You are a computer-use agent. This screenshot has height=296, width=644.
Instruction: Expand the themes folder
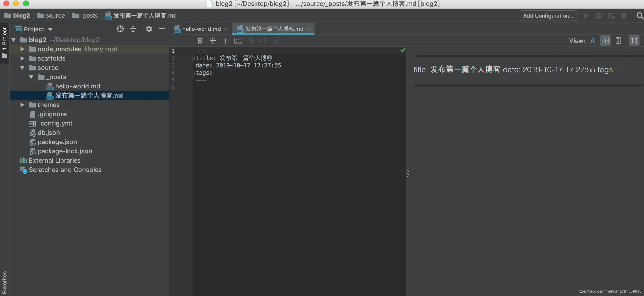(x=22, y=105)
